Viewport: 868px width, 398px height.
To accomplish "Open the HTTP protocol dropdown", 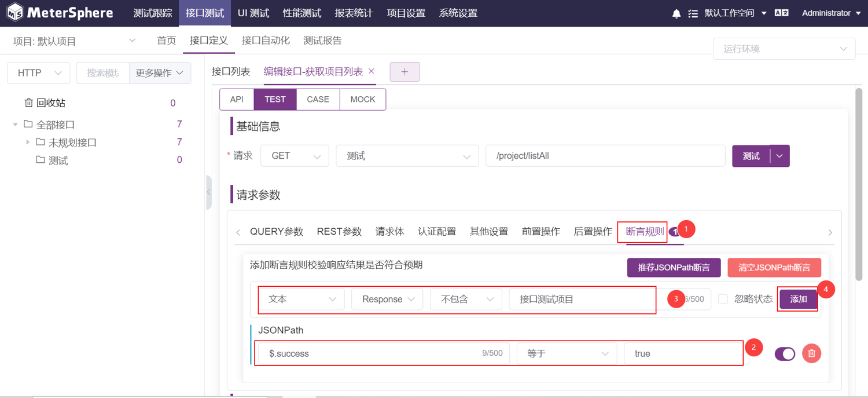I will [38, 73].
